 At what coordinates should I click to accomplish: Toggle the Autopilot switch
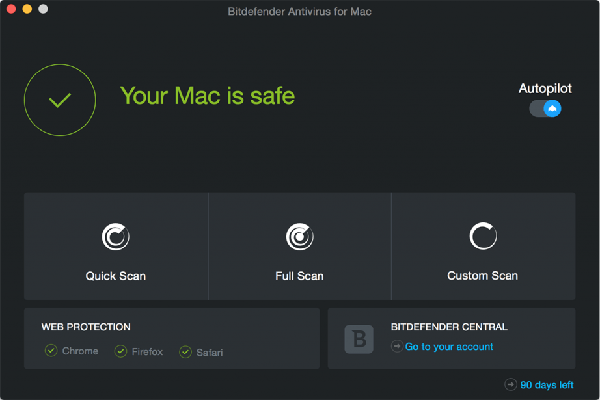tap(545, 108)
